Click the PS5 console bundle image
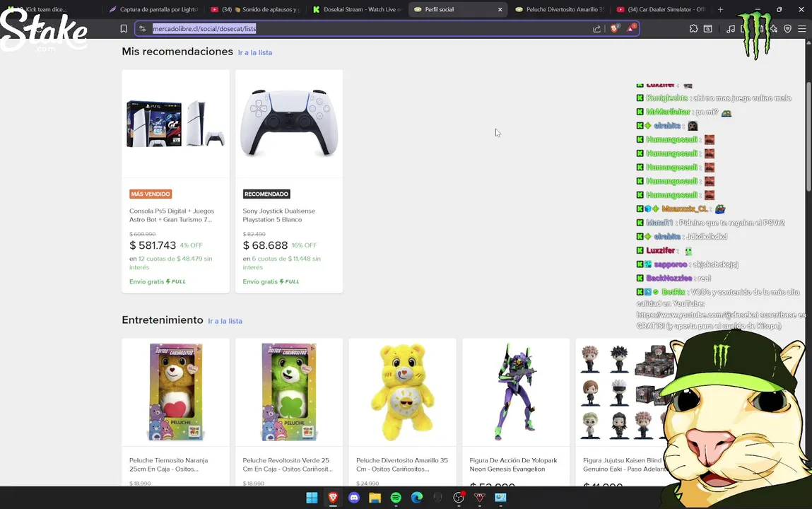Screen dimensions: 812x509 coord(175,124)
